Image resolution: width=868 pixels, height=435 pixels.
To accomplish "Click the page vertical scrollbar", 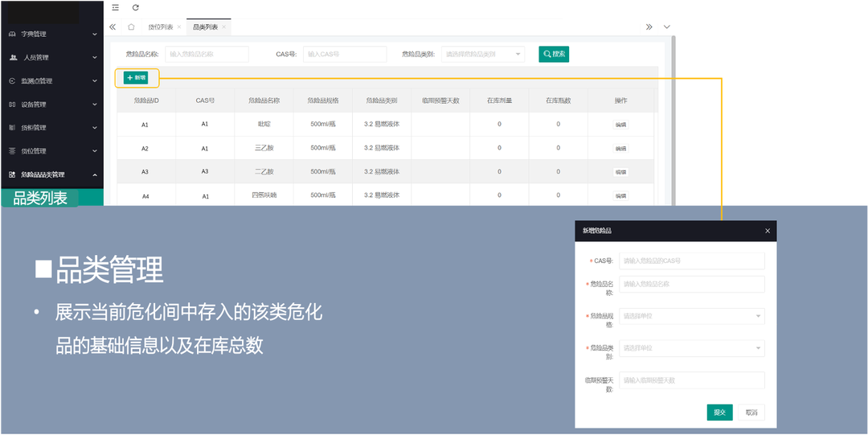I will click(x=674, y=121).
